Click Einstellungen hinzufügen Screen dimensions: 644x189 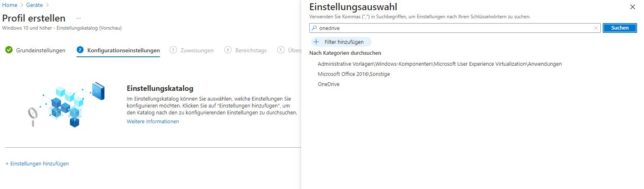coord(37,163)
